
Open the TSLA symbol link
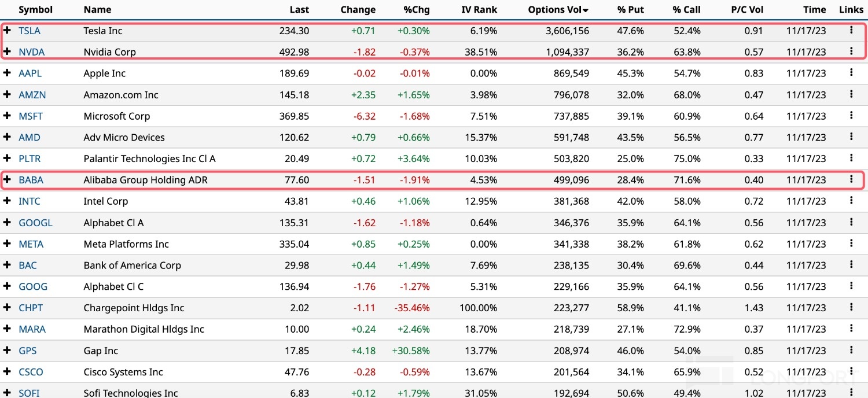click(x=30, y=31)
